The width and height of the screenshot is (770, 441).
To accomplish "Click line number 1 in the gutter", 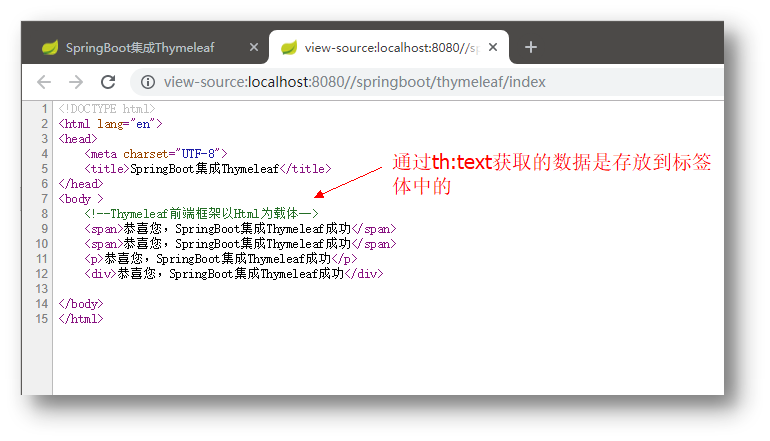I will point(45,109).
